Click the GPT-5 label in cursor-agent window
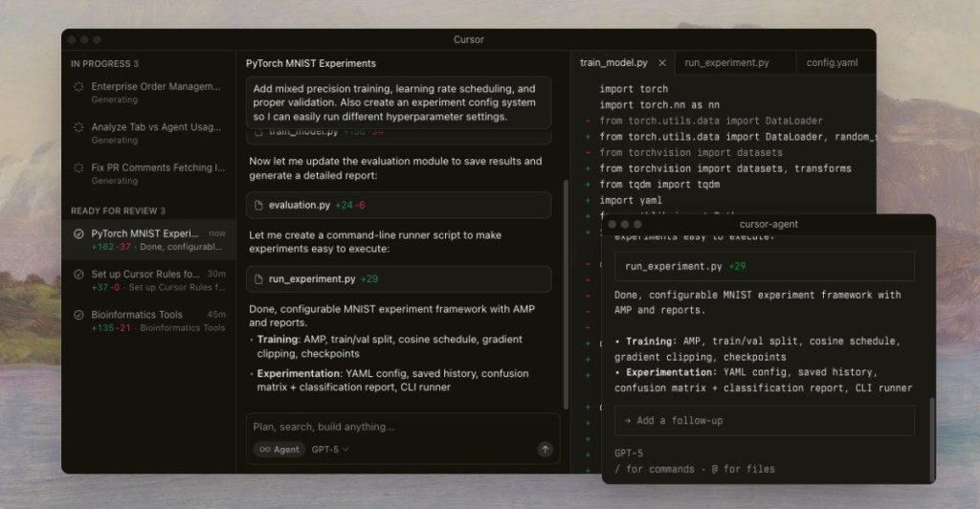This screenshot has width=980, height=509. pos(629,454)
